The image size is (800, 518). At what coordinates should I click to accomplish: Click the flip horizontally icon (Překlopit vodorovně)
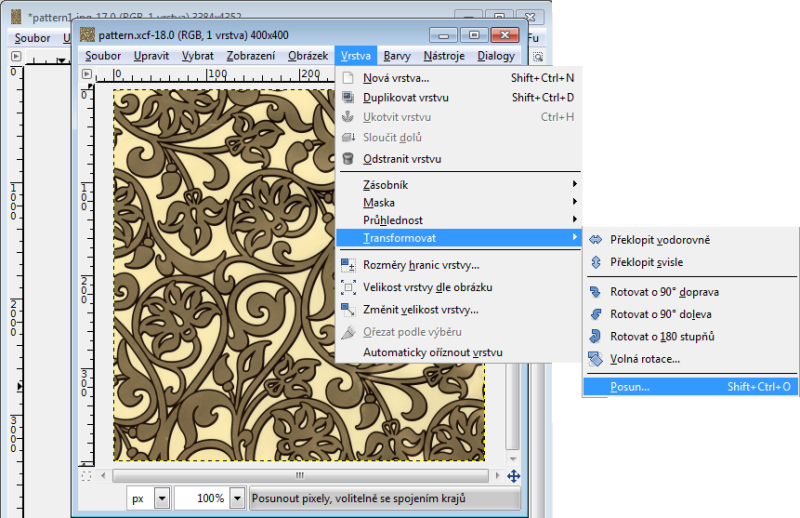tap(596, 240)
